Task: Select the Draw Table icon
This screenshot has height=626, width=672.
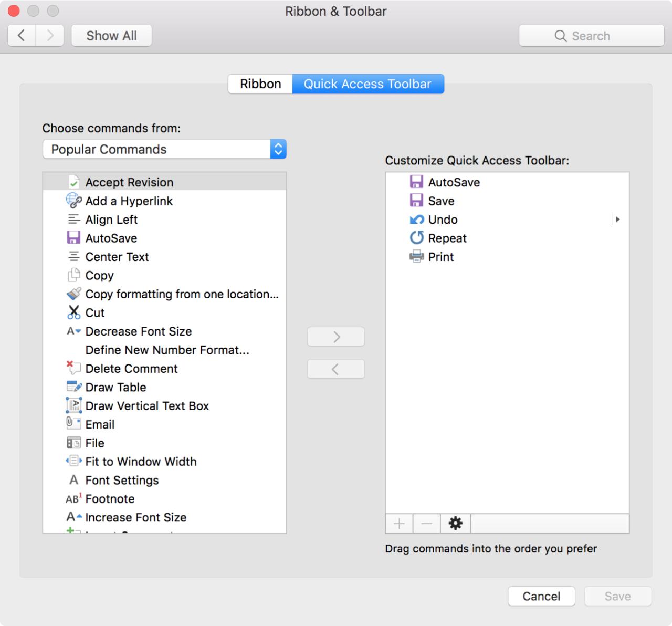Action: pos(73,387)
